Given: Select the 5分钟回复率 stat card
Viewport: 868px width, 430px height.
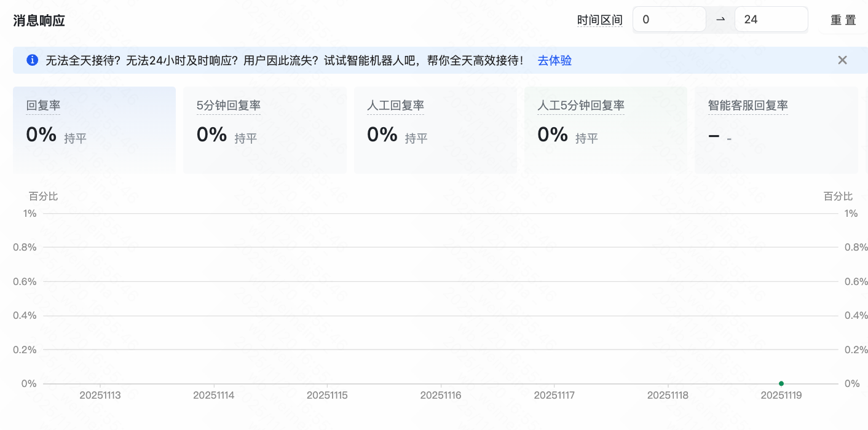Looking at the screenshot, I should pos(265,129).
